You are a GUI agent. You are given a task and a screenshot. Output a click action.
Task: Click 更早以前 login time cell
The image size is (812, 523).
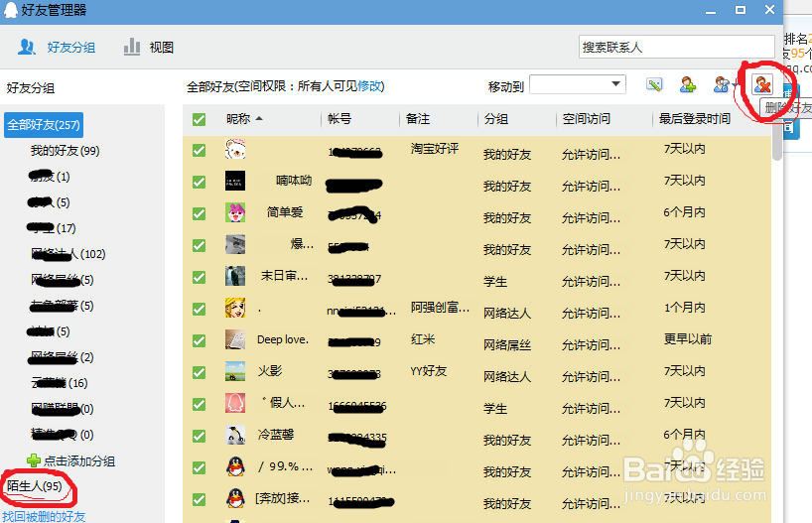pyautogui.click(x=688, y=339)
